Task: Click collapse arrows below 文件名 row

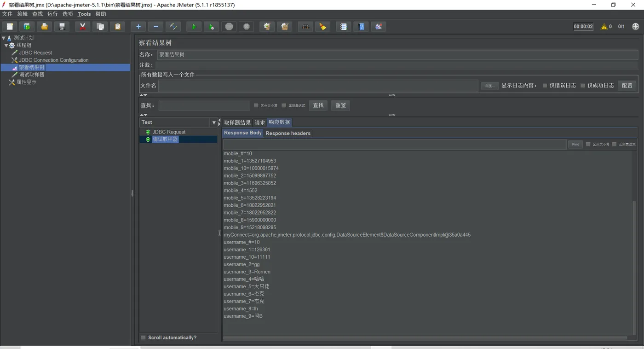Action: pyautogui.click(x=144, y=95)
